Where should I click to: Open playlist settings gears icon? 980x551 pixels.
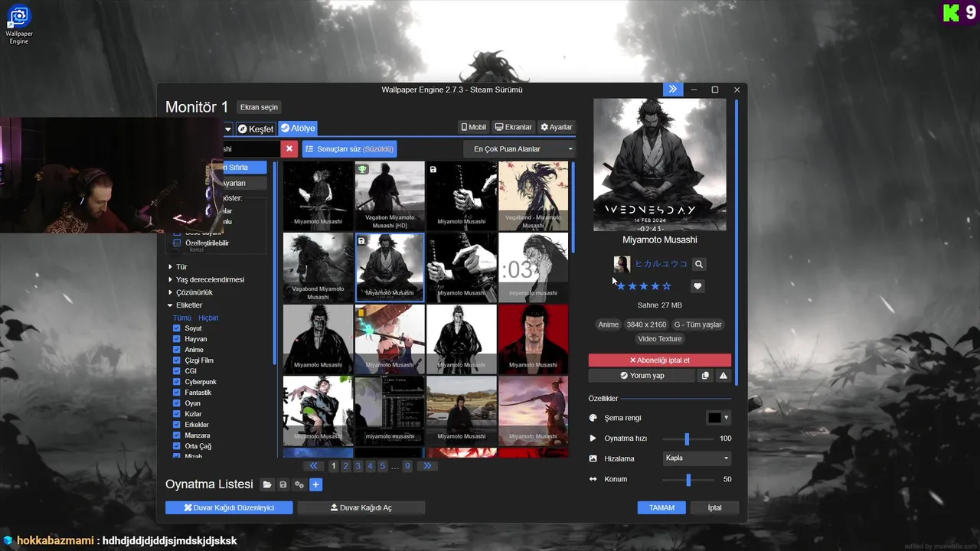[299, 484]
